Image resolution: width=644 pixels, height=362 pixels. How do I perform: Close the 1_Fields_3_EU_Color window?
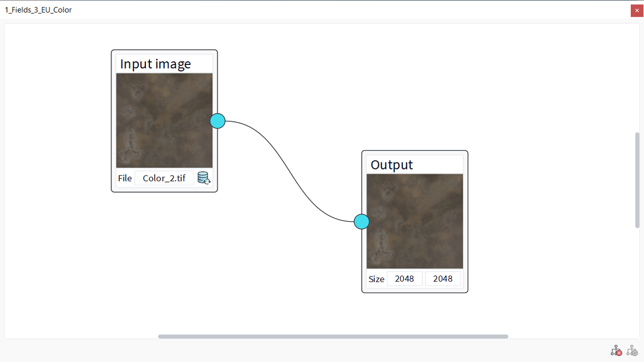pos(637,11)
